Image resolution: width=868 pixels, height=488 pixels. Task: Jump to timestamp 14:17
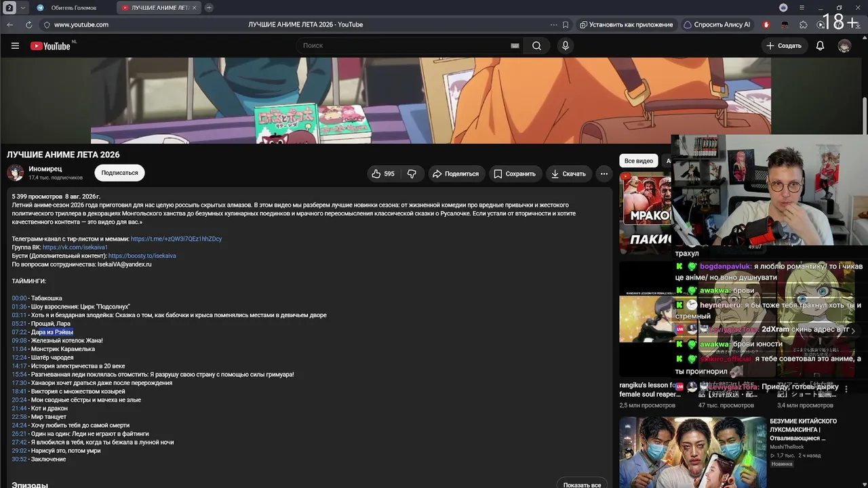point(19,366)
